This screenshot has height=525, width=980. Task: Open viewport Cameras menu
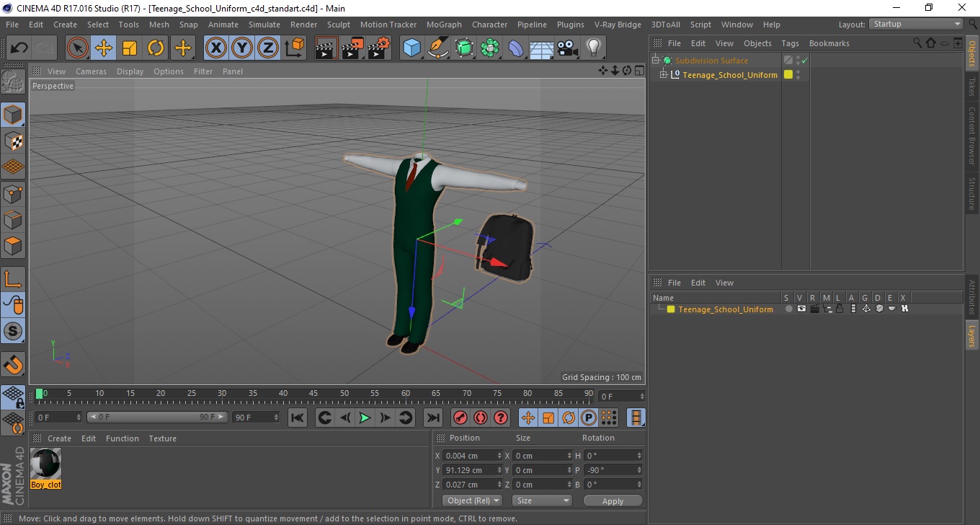pyautogui.click(x=91, y=71)
